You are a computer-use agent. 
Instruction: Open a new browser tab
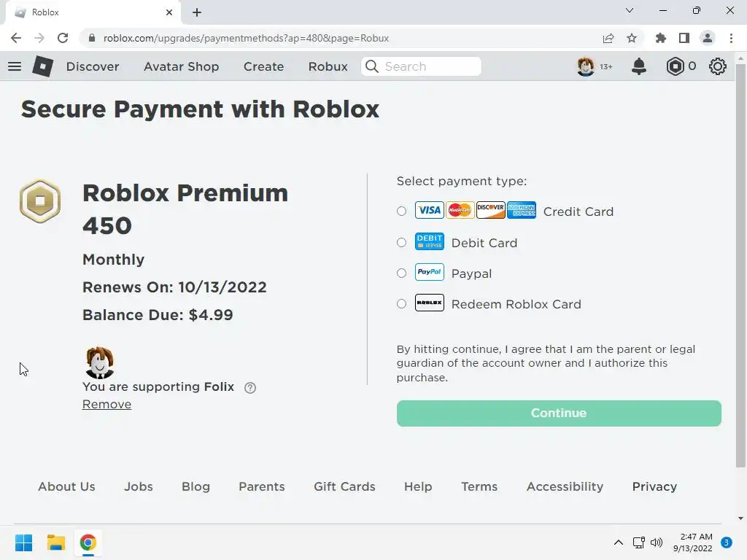(197, 12)
